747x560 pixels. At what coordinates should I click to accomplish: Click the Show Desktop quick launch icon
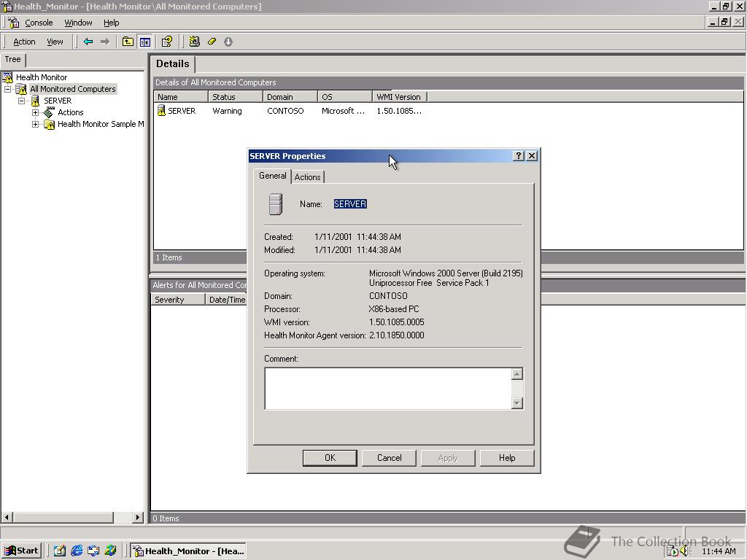60,551
